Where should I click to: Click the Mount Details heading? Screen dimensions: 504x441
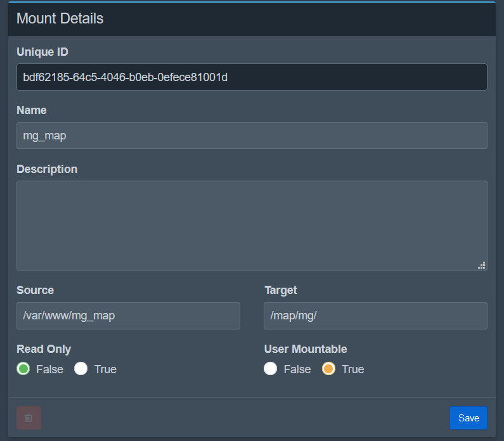60,18
